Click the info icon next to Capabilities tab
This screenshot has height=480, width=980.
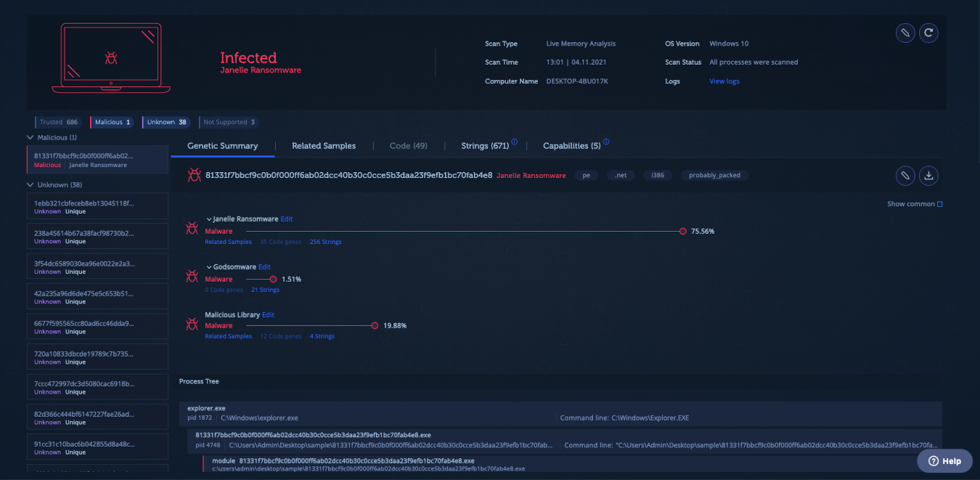coord(606,142)
